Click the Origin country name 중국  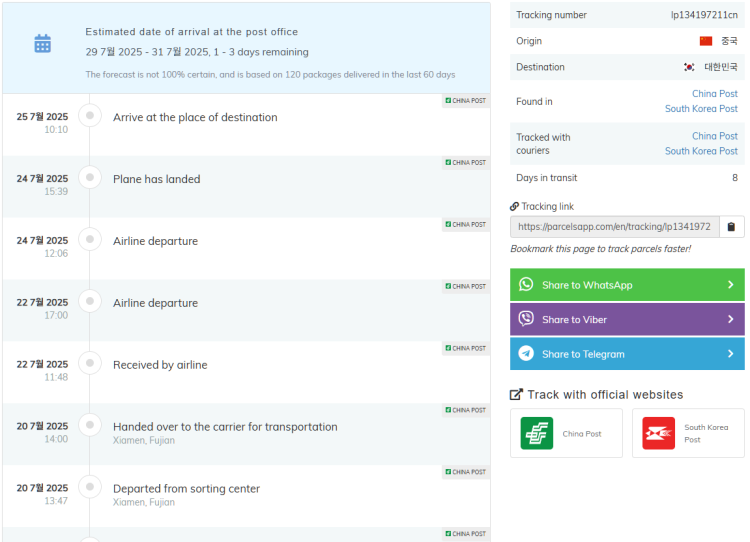point(729,41)
